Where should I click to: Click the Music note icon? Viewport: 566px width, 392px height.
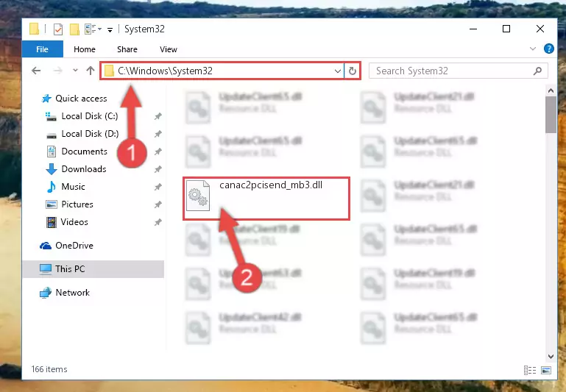[52, 187]
